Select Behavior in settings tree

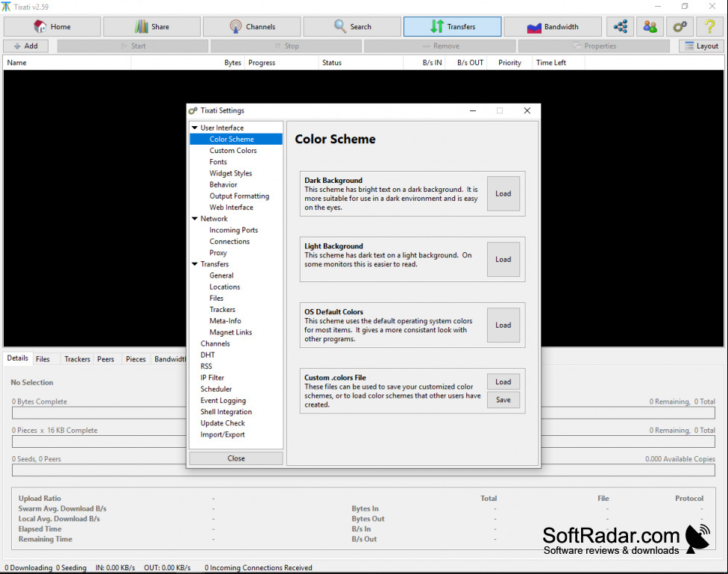(223, 184)
